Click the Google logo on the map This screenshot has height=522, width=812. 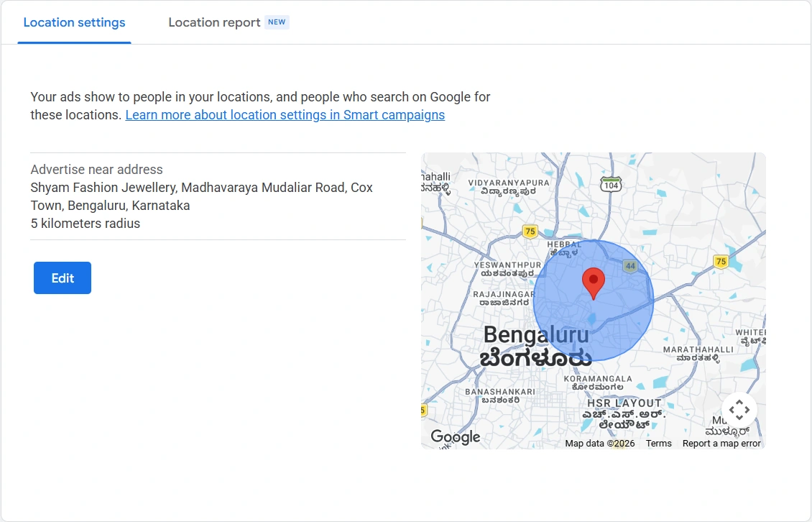click(456, 437)
